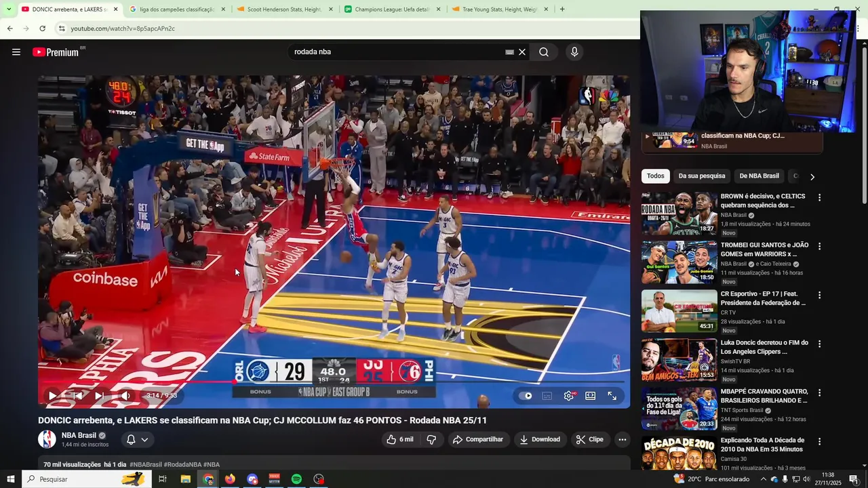
Task: Toggle the autoplay switch
Action: coord(526,396)
